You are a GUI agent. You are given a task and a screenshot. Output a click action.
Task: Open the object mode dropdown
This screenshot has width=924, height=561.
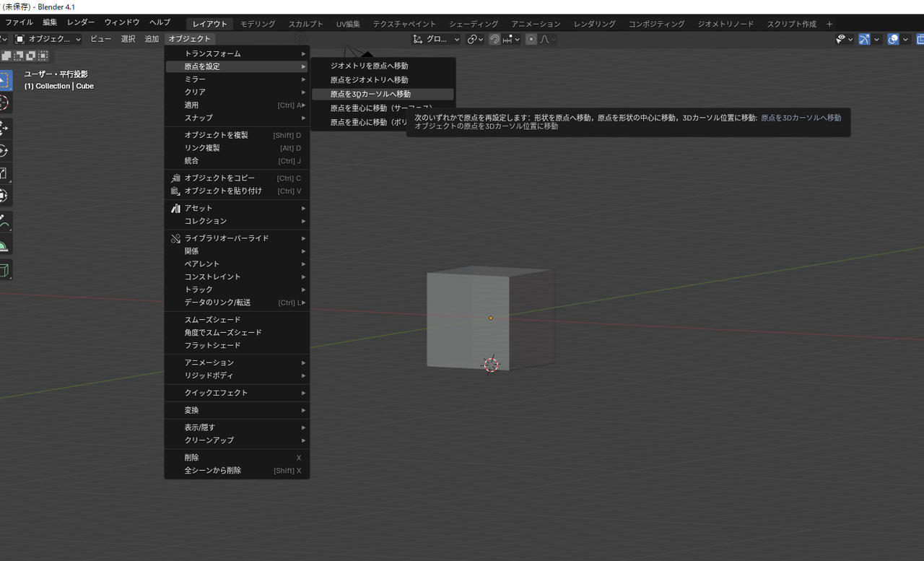tap(48, 39)
